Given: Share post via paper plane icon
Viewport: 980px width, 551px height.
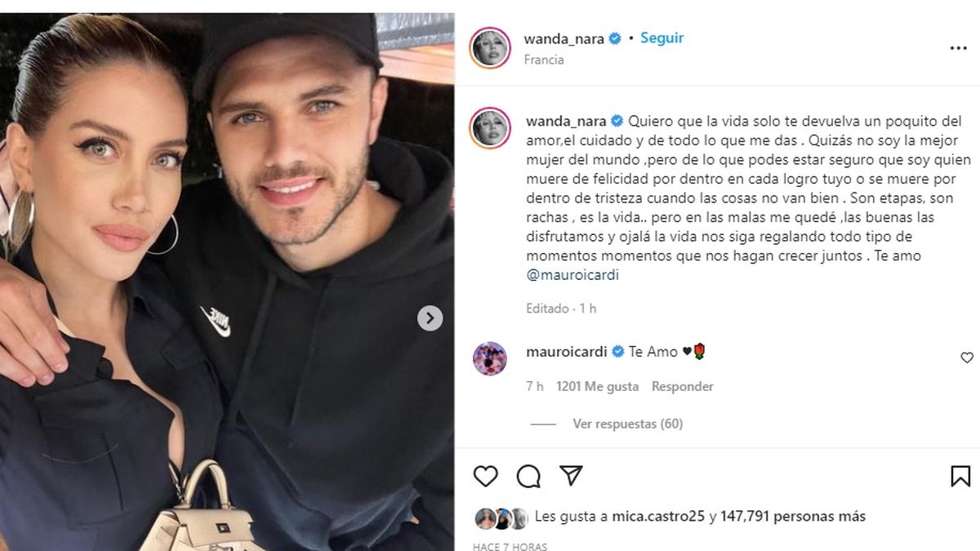Looking at the screenshot, I should (571, 475).
